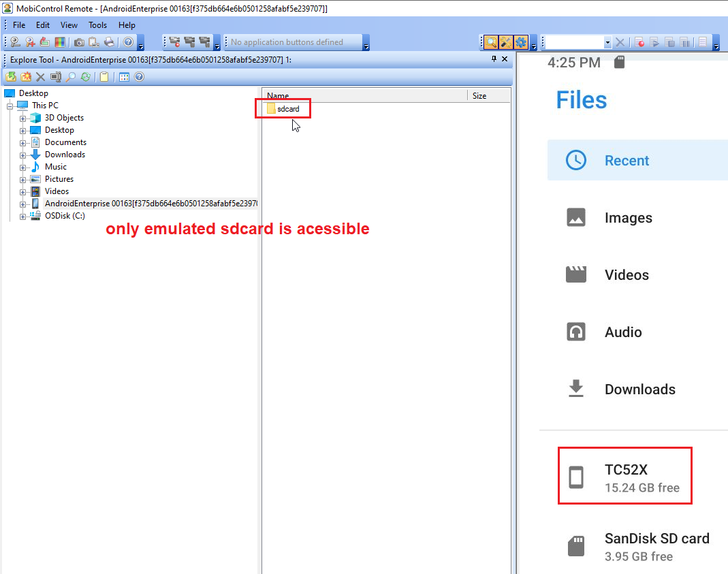Open the Tools menu
The image size is (728, 574).
coord(97,25)
